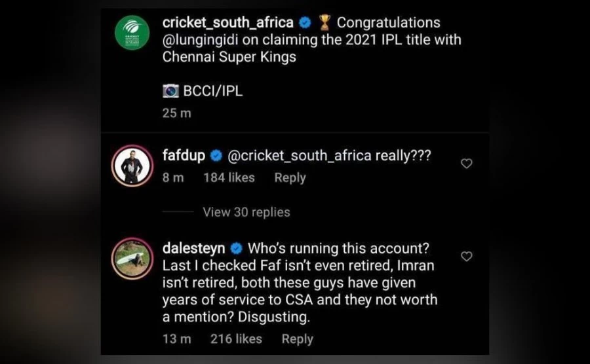The image size is (590, 364).
Task: Open the fafdup username link
Action: pyautogui.click(x=184, y=156)
